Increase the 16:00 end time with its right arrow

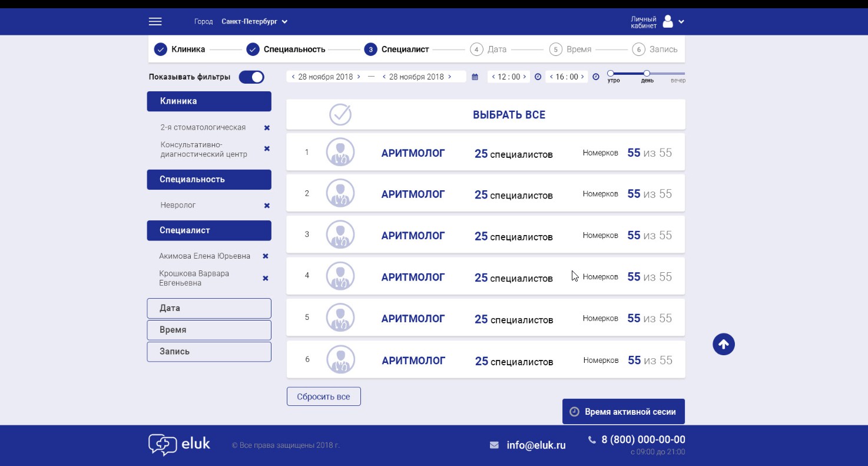[x=583, y=77]
